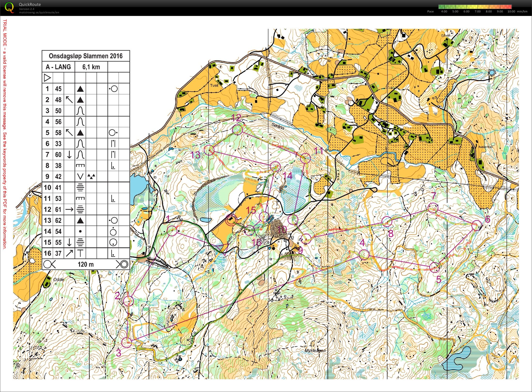Click the 'Odde' place name on map
The image size is (532, 392).
click(x=58, y=280)
